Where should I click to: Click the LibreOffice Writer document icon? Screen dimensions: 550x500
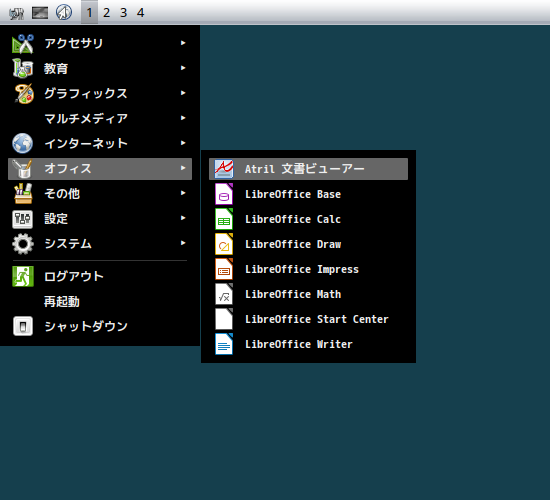tap(224, 344)
